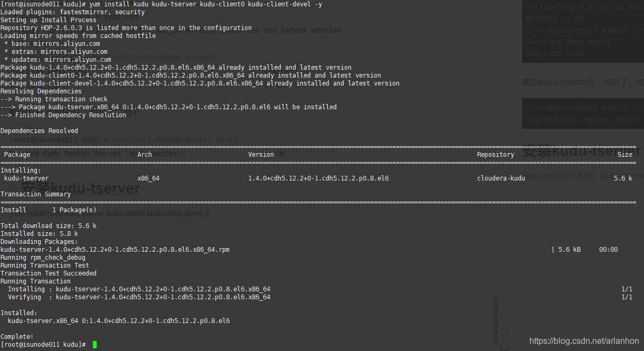644x351 pixels.
Task: Click the 'Resolving Dependencies' line
Action: coord(41,91)
